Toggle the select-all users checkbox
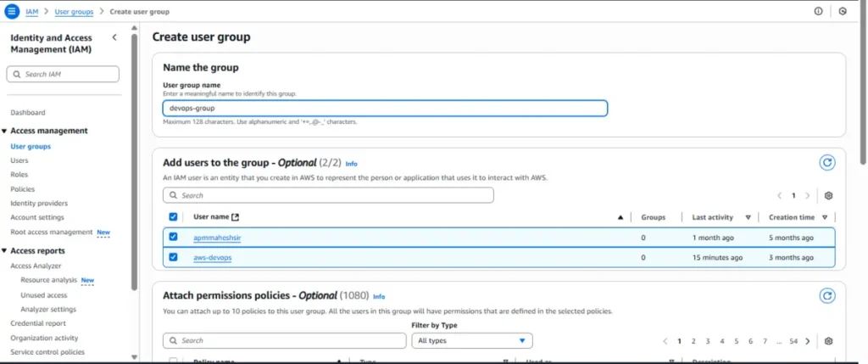This screenshot has height=364, width=868. pos(173,217)
